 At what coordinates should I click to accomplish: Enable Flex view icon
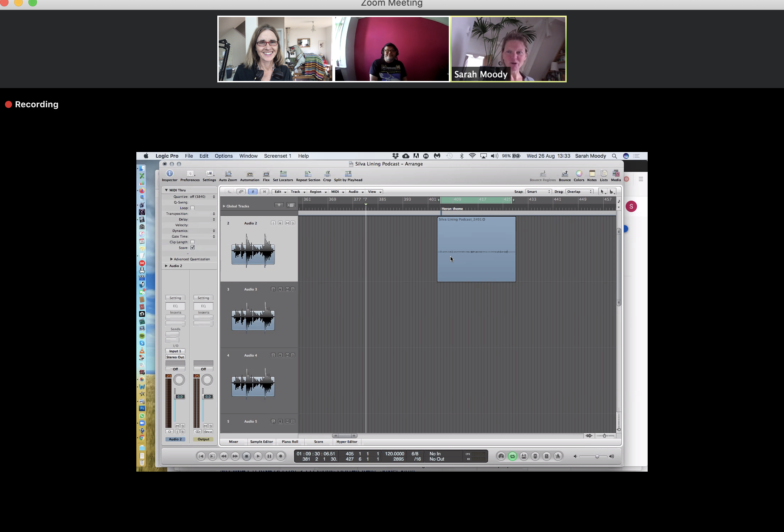pyautogui.click(x=266, y=174)
